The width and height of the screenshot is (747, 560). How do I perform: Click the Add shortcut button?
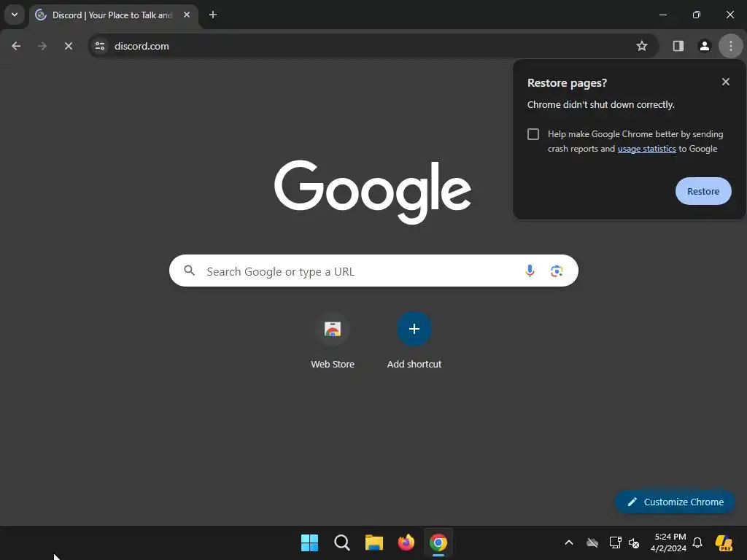[414, 329]
